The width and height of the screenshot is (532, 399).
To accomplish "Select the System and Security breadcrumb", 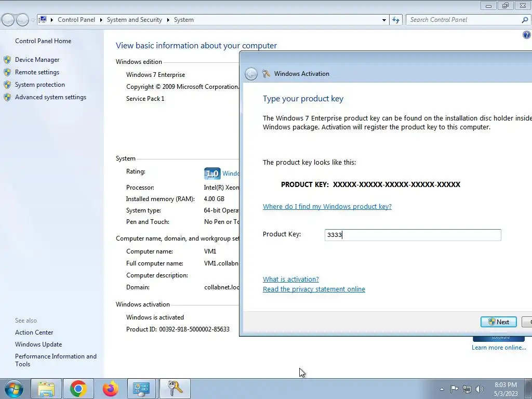I will point(135,20).
